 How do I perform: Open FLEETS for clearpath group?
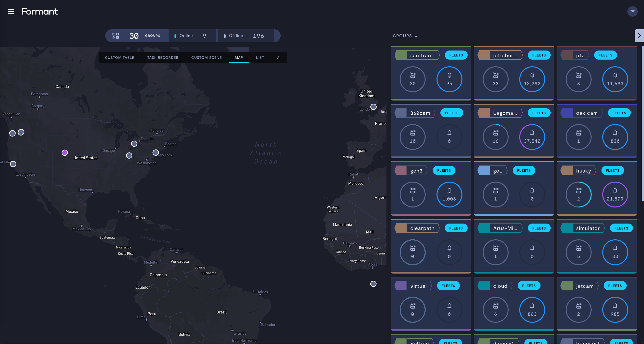[x=456, y=228]
